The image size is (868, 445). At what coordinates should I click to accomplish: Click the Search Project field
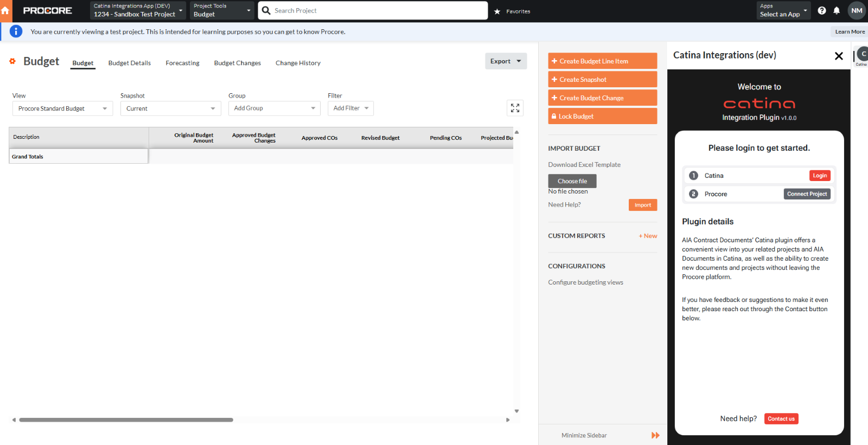(x=373, y=10)
